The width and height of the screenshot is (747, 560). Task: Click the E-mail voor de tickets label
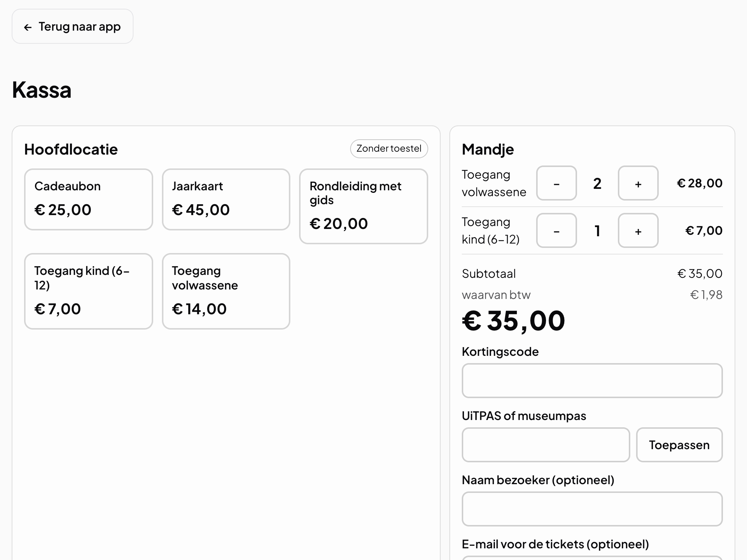tap(556, 544)
